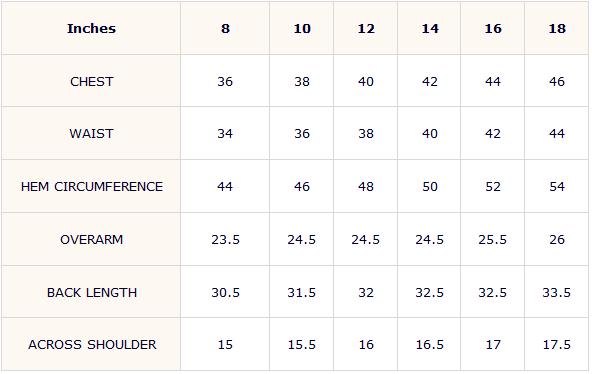The image size is (592, 374).
Task: Select the size 8 column header
Action: [225, 29]
